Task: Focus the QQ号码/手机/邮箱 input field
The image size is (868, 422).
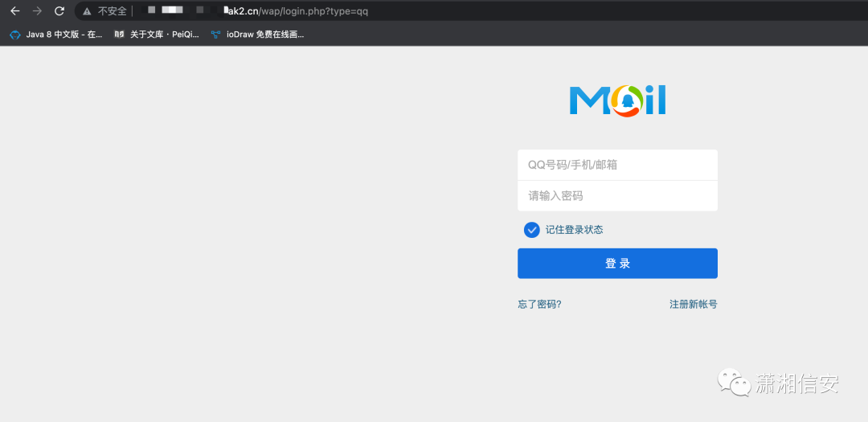Action: [617, 165]
